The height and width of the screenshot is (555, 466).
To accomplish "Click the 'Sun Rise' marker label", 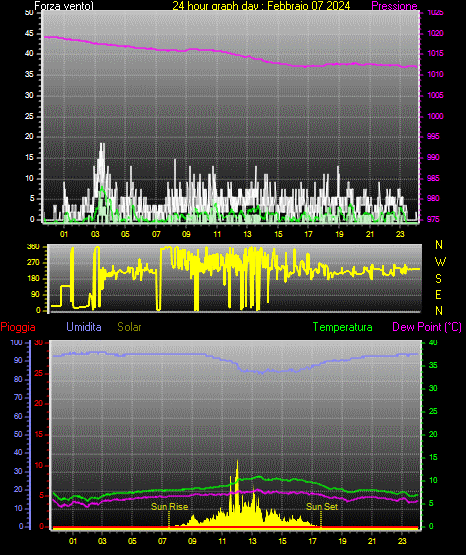I will tap(169, 507).
